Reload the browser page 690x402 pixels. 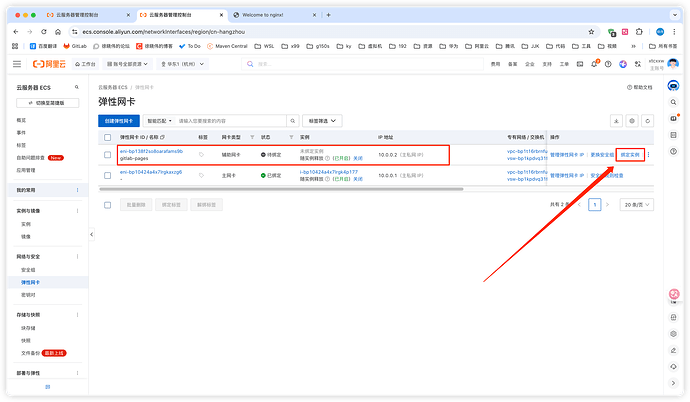pos(42,31)
